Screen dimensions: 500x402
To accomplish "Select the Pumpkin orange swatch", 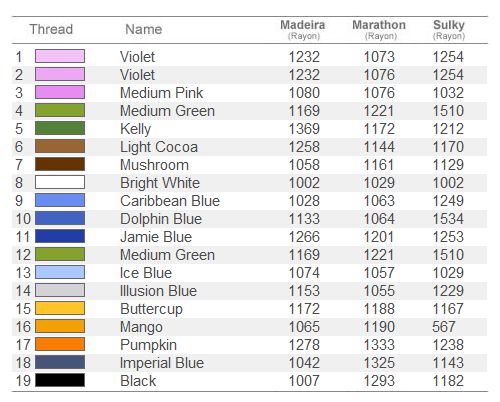I will [x=60, y=344].
